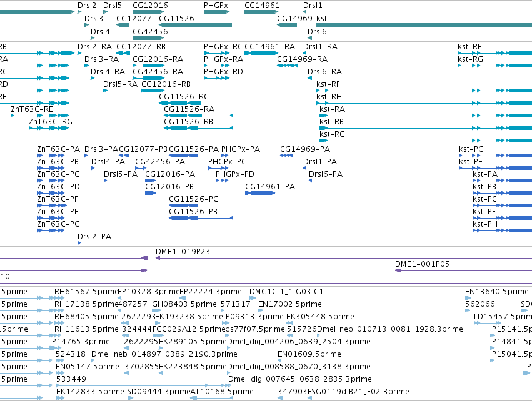532x401 pixels.
Task: Select the PHGPx gene label
Action: coord(216,6)
